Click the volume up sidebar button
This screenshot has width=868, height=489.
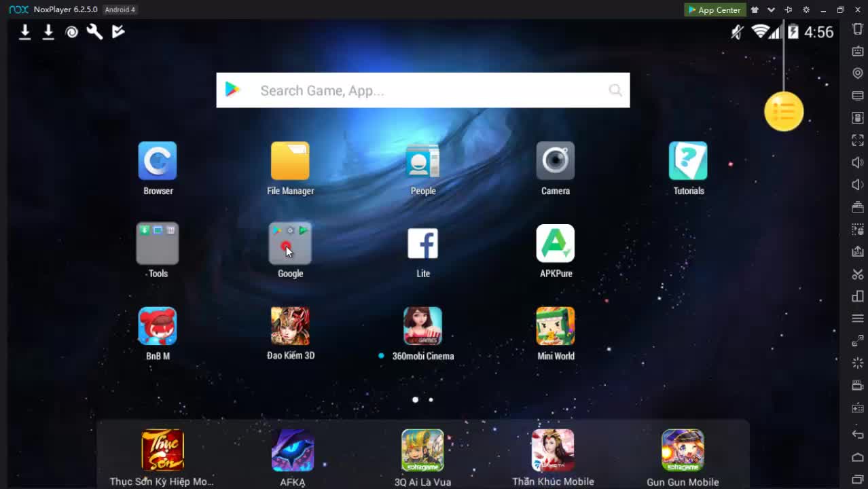pos(858,162)
